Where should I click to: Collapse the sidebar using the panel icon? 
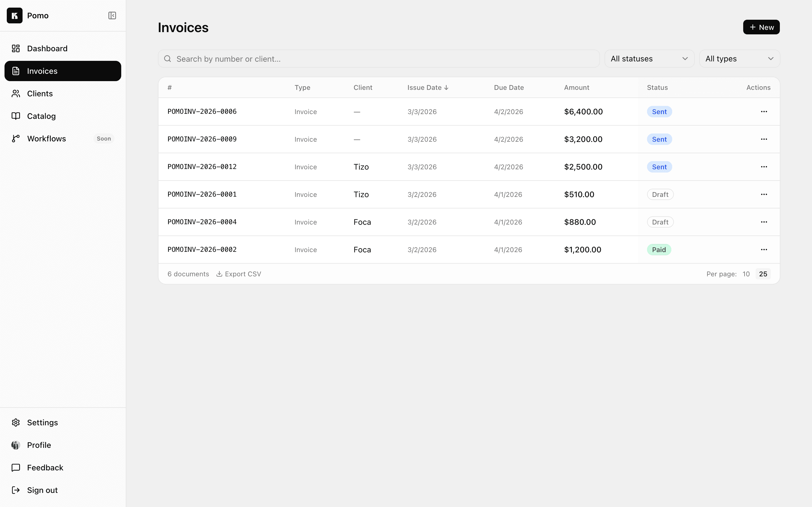pos(112,15)
